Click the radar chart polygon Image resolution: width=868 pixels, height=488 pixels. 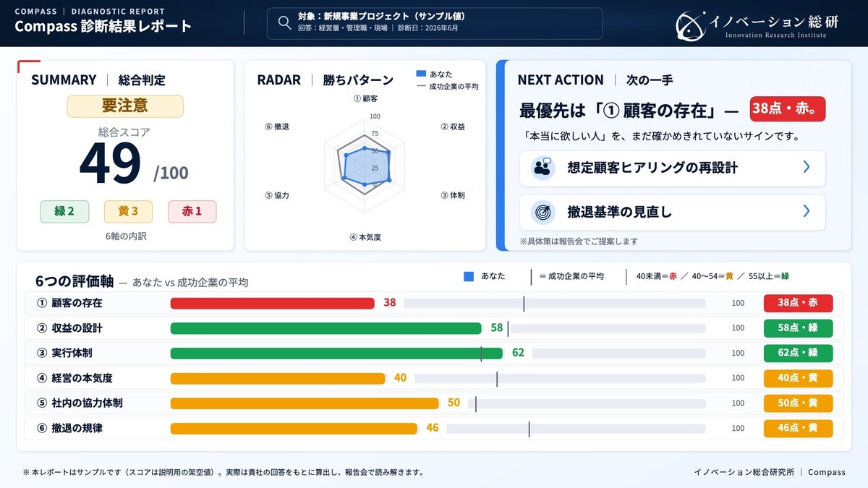tap(366, 168)
